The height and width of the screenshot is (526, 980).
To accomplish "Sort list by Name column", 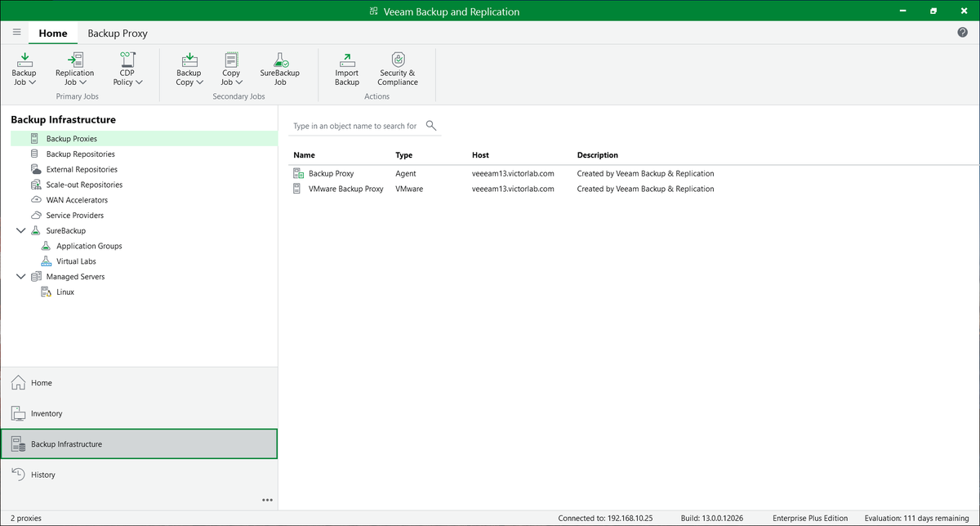I will click(x=304, y=155).
